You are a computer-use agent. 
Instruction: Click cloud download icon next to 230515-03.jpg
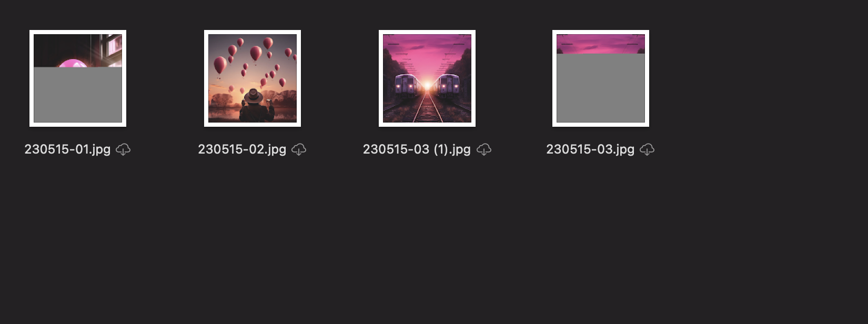[647, 149]
